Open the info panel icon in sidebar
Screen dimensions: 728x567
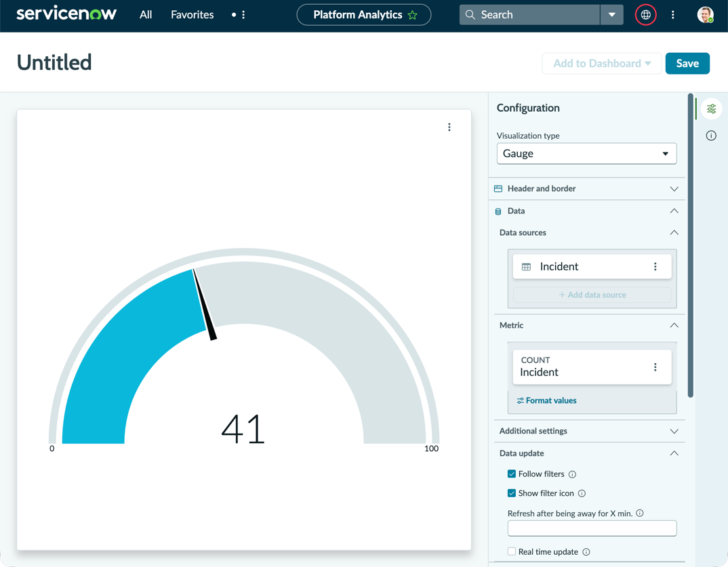point(711,135)
